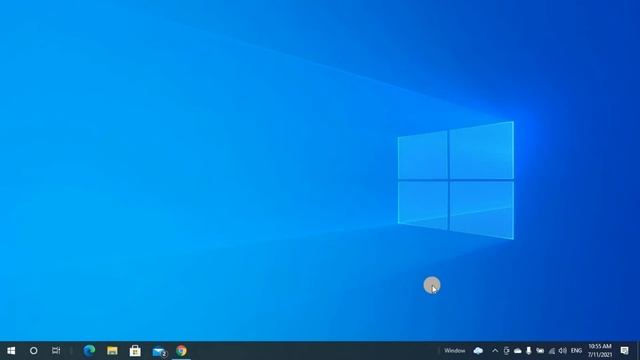Open the Mail app on the taskbar

(159, 351)
